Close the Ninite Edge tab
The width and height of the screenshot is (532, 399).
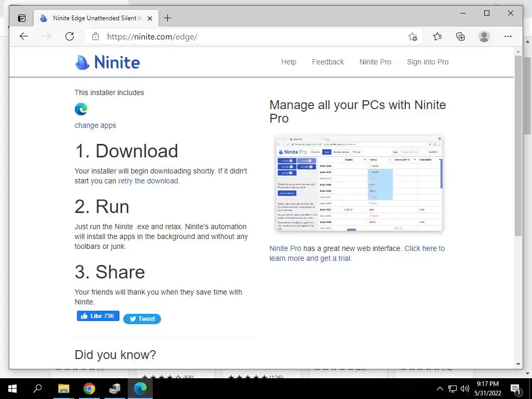150,18
